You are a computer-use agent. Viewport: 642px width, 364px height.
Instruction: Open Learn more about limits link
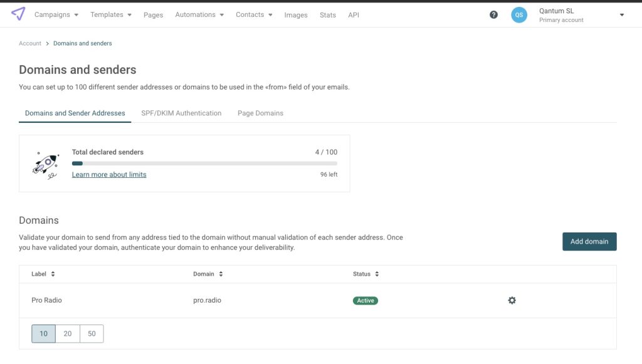pos(109,175)
